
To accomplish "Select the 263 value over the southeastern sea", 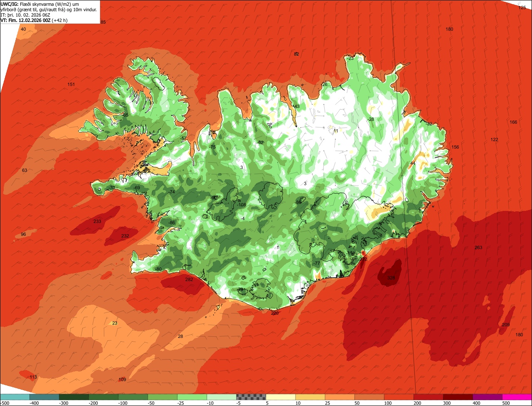I will point(478,247).
